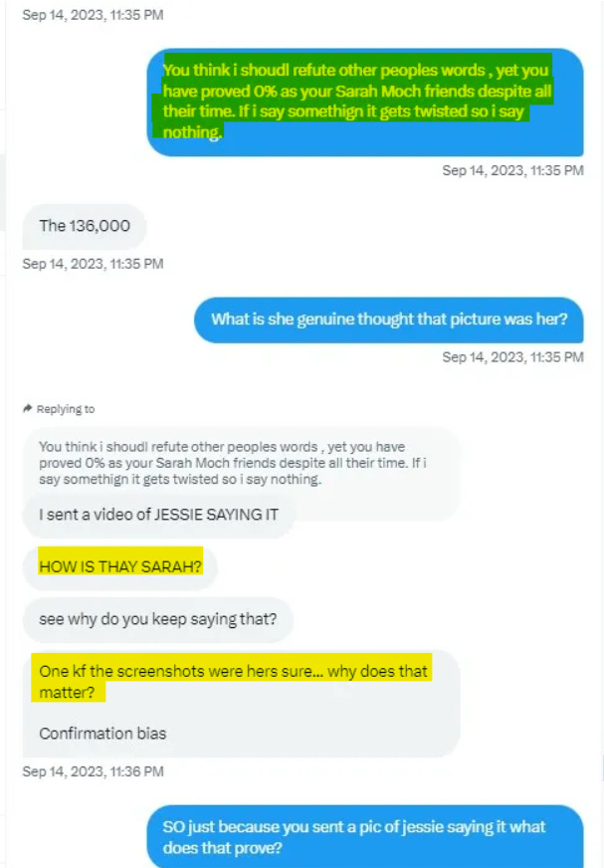604x868 pixels.
Task: Click 'What is she genuine thought' message bubble
Action: (389, 320)
